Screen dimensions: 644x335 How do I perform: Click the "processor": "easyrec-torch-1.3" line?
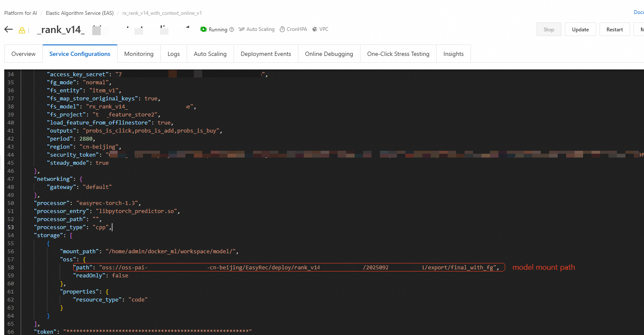click(88, 203)
